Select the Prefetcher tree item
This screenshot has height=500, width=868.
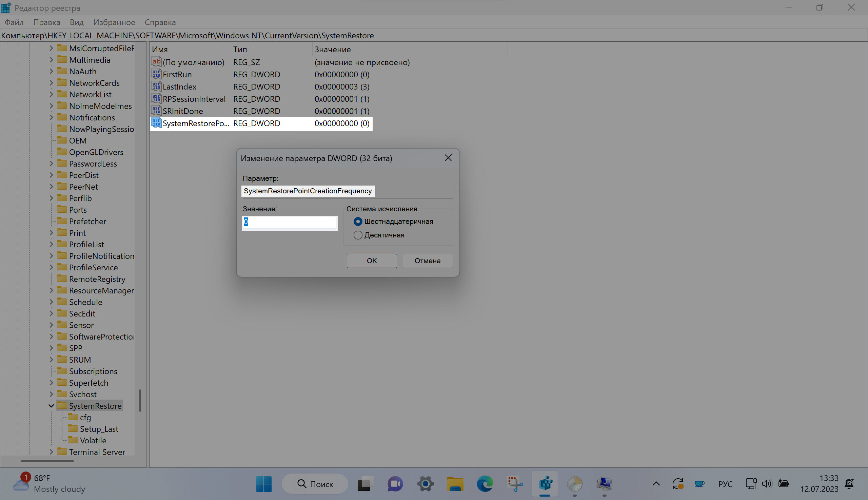[x=87, y=221]
